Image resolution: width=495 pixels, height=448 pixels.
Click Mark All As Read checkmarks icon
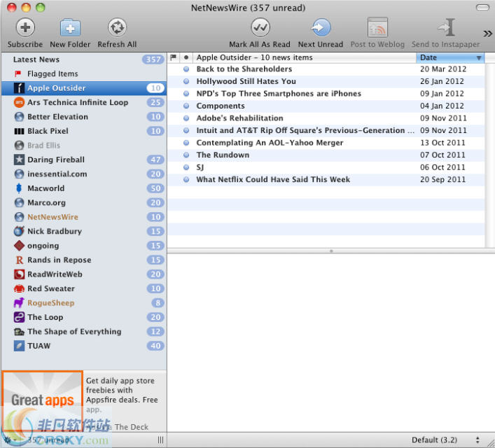[x=260, y=27]
